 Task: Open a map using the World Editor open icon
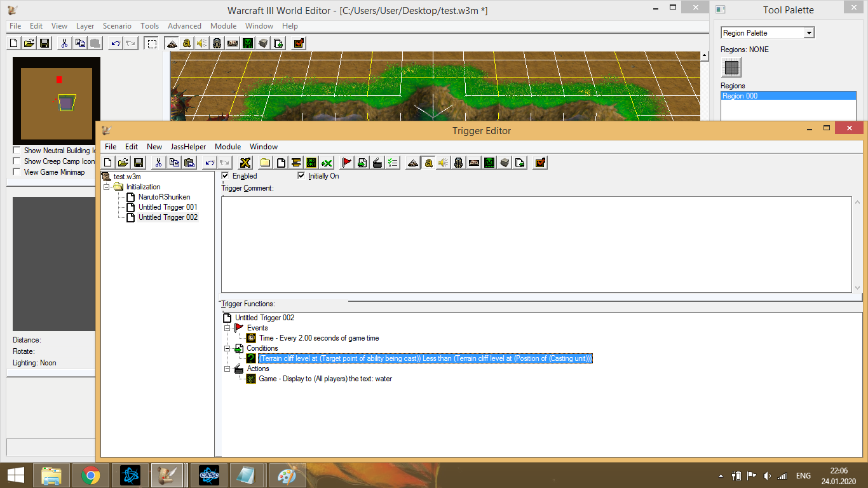[x=29, y=43]
